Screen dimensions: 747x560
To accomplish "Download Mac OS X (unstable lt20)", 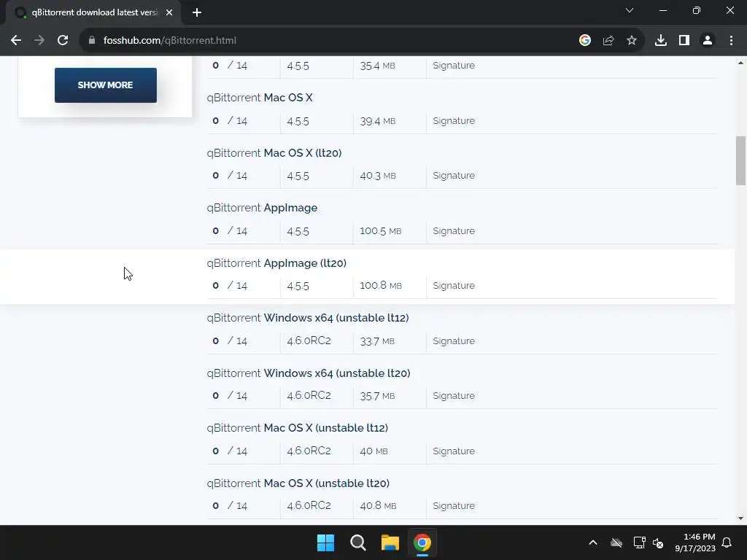I will point(298,483).
